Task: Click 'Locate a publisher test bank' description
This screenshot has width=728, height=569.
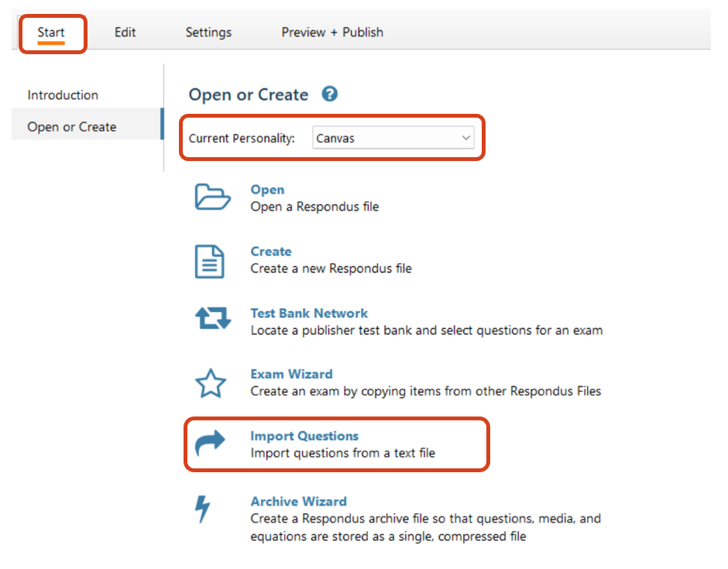Action: [427, 330]
